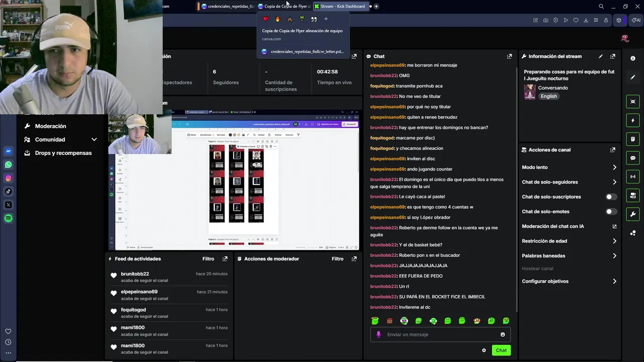This screenshot has height=362, width=644.
Task: Toggle Chat de solo-emotes switch
Action: pos(611,212)
